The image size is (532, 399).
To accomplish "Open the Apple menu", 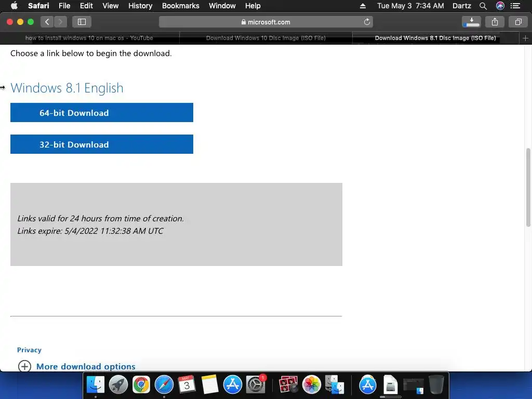I will coord(14,6).
